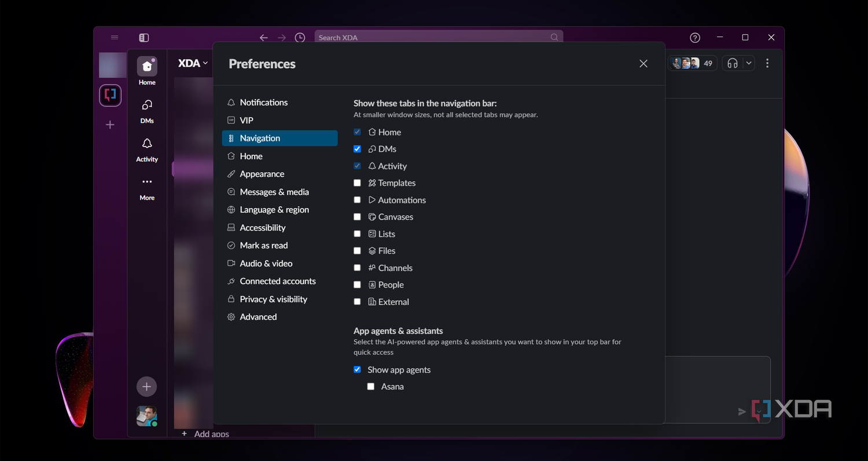Viewport: 868px width, 461px height.
Task: Click the round create-new plus button
Action: point(146,386)
